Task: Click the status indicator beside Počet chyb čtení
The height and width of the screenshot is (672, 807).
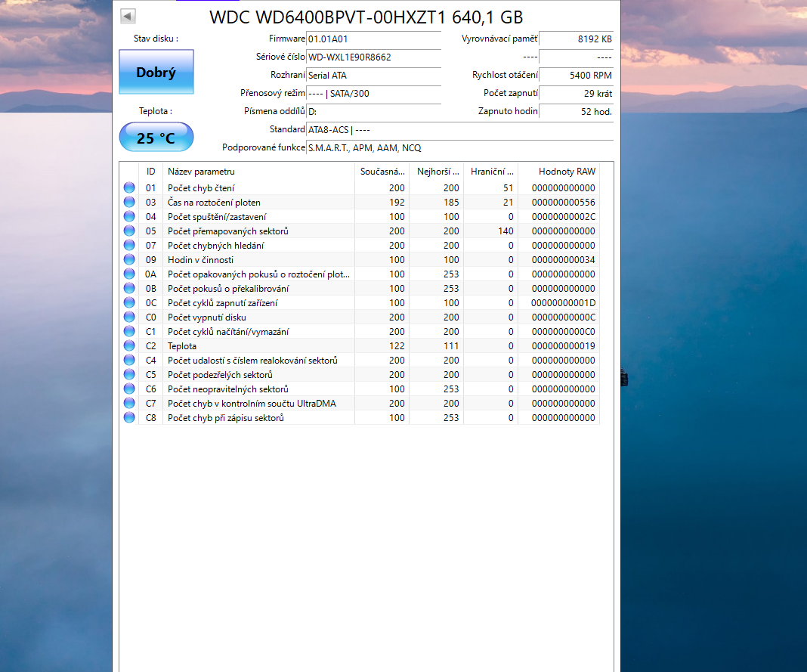Action: click(128, 187)
